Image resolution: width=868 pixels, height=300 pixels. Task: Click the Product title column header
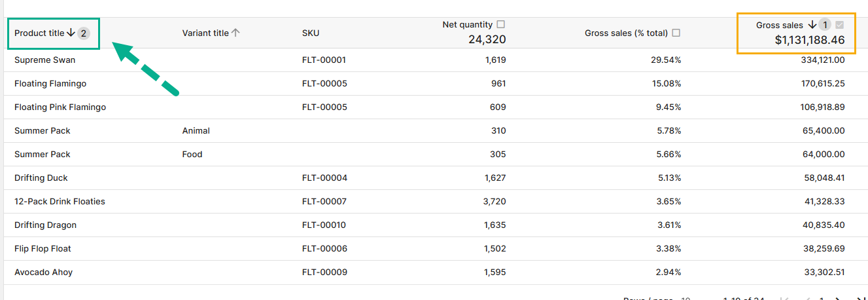click(x=39, y=33)
